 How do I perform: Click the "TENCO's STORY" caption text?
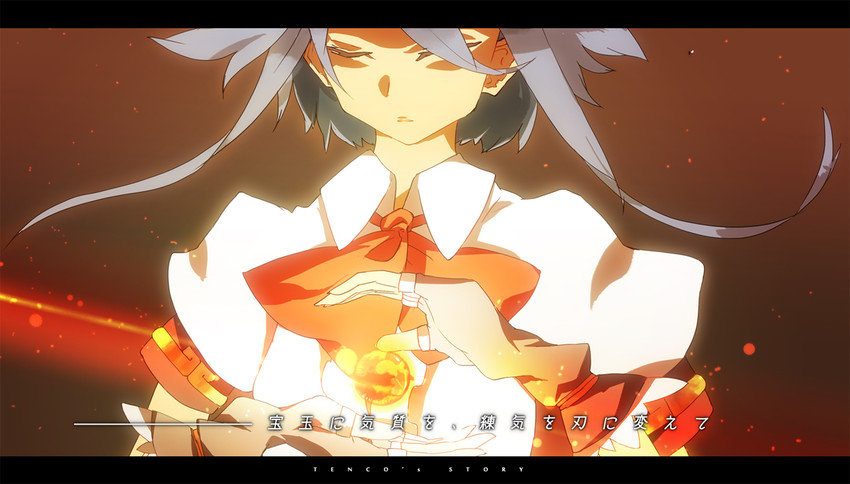[x=418, y=469]
